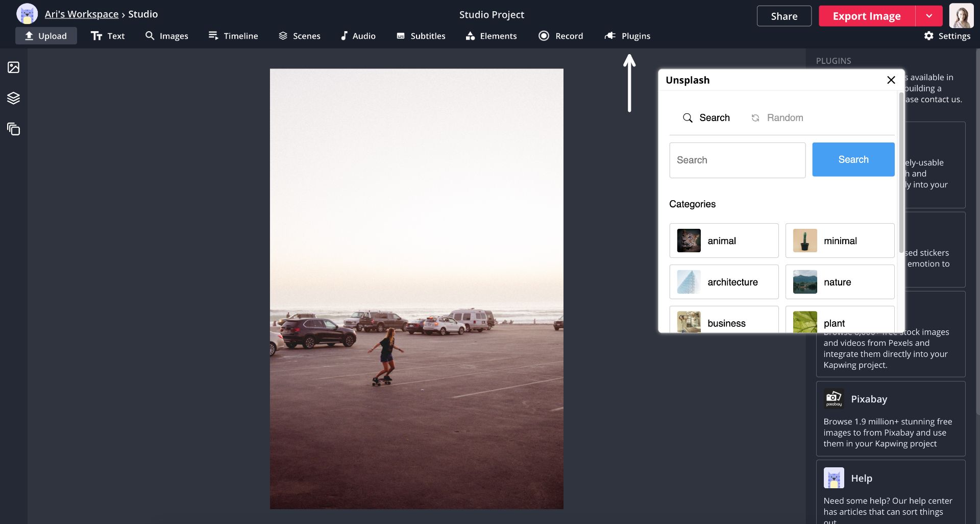Click the image icon in left sidebar
The image size is (980, 524).
click(13, 67)
